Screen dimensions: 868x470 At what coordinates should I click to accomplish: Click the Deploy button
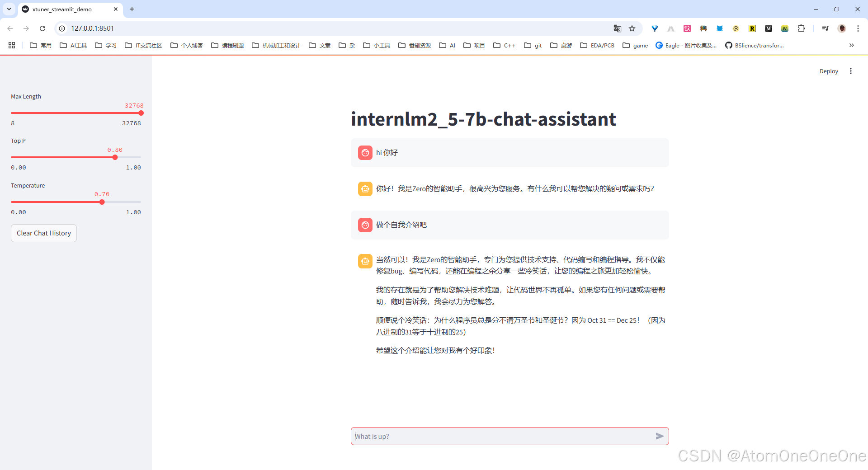(x=829, y=71)
